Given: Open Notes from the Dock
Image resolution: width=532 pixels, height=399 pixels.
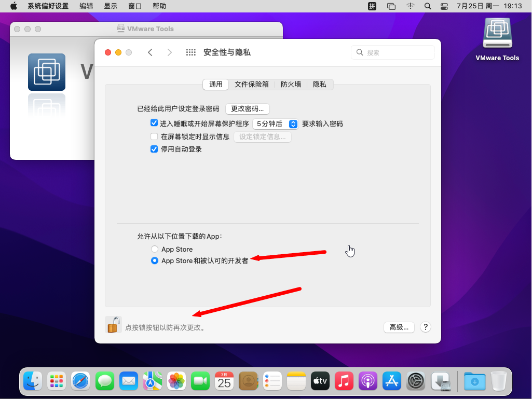Looking at the screenshot, I should [x=296, y=381].
